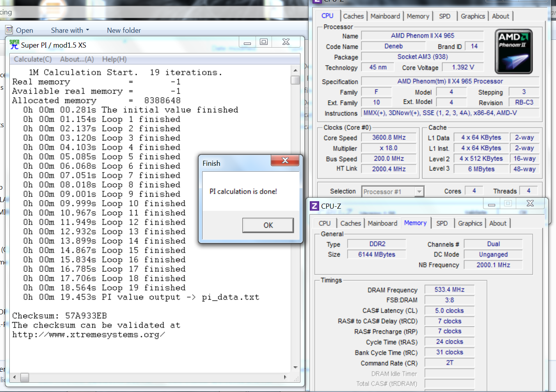Viewport: 556px width, 392px height.
Task: Switch to Memory tab in upper CPU-Z window
Action: [418, 16]
